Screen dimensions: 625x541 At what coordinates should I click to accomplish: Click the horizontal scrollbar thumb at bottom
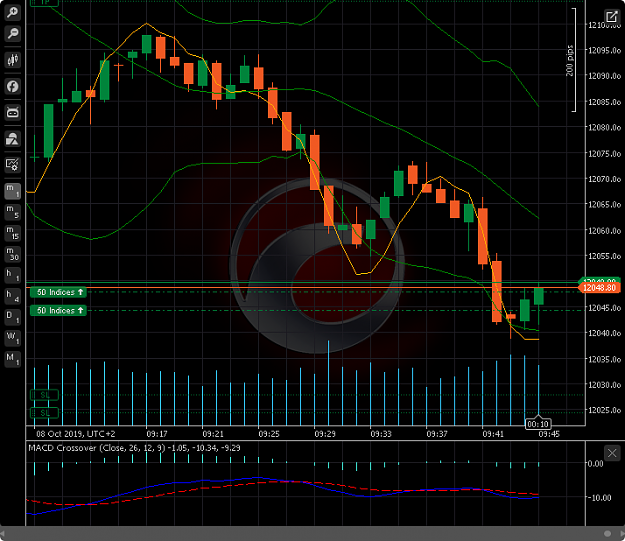click(x=607, y=534)
